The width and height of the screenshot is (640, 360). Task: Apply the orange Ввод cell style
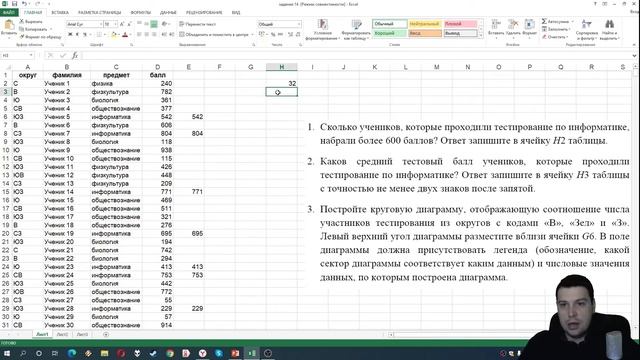pos(424,33)
